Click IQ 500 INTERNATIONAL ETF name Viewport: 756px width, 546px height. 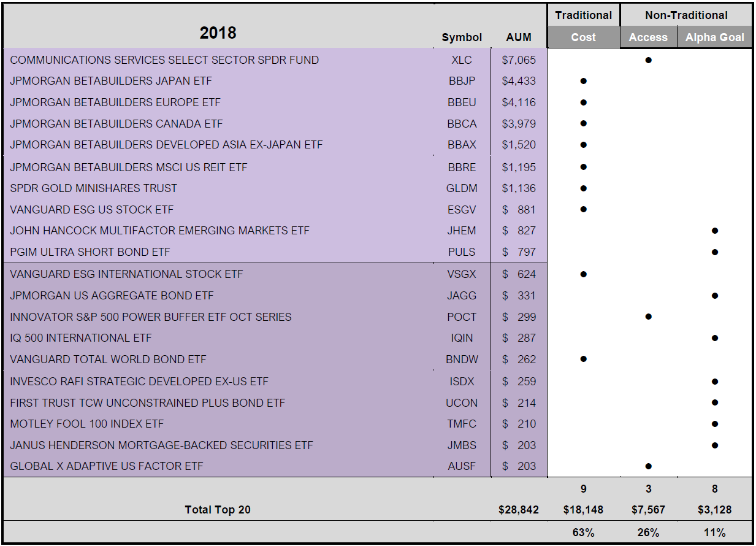pyautogui.click(x=81, y=338)
